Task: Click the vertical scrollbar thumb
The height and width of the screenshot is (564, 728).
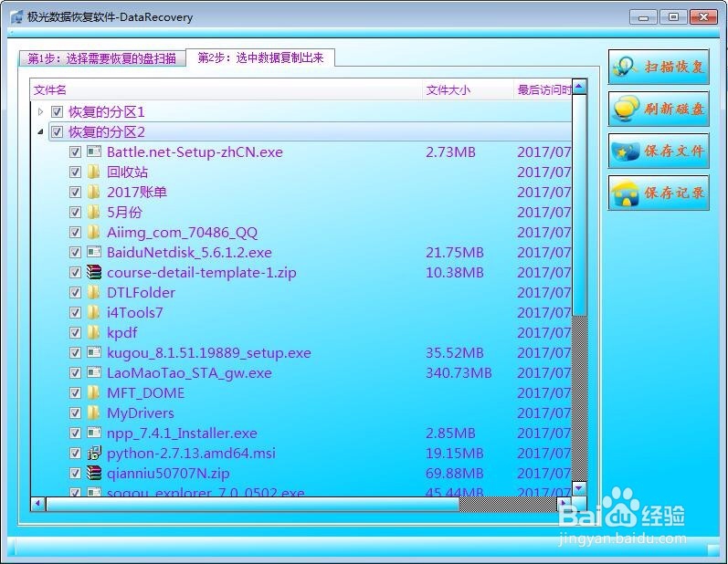Action: pos(579,205)
